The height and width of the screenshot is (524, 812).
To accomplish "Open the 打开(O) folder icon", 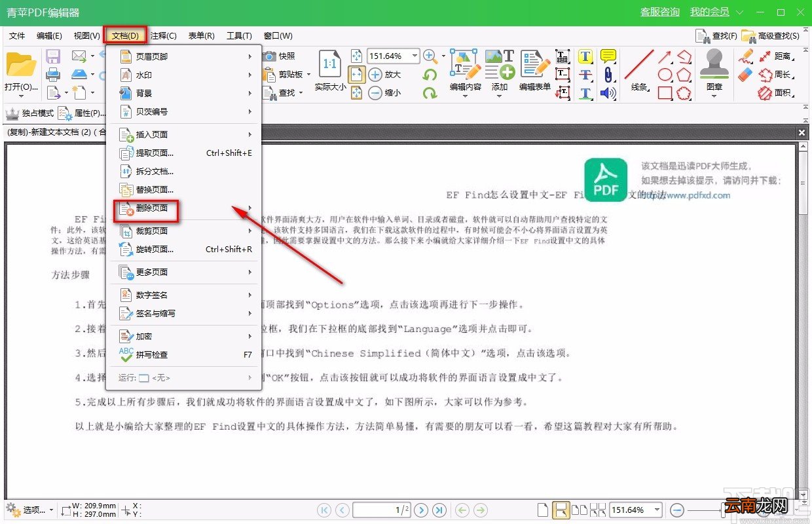I will tap(20, 65).
